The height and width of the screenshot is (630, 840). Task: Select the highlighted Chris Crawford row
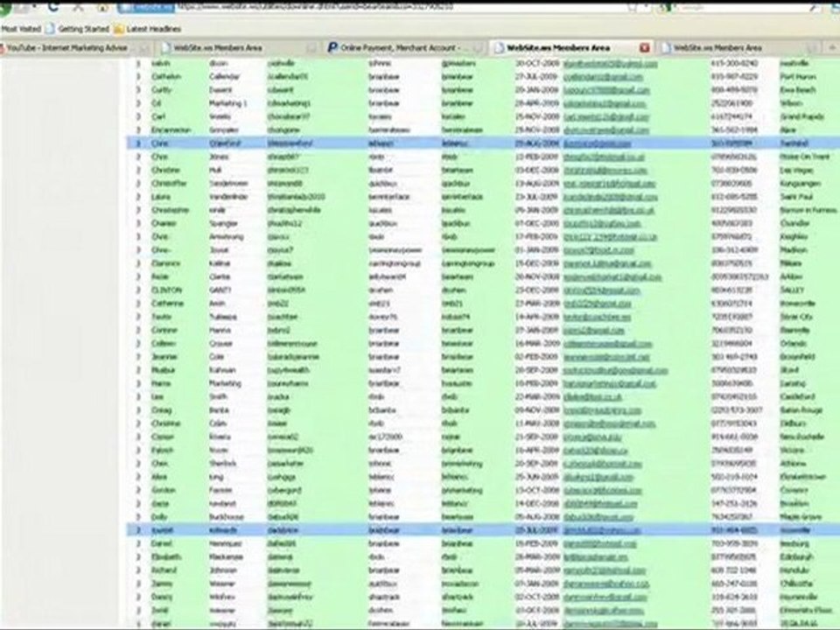pyautogui.click(x=482, y=143)
